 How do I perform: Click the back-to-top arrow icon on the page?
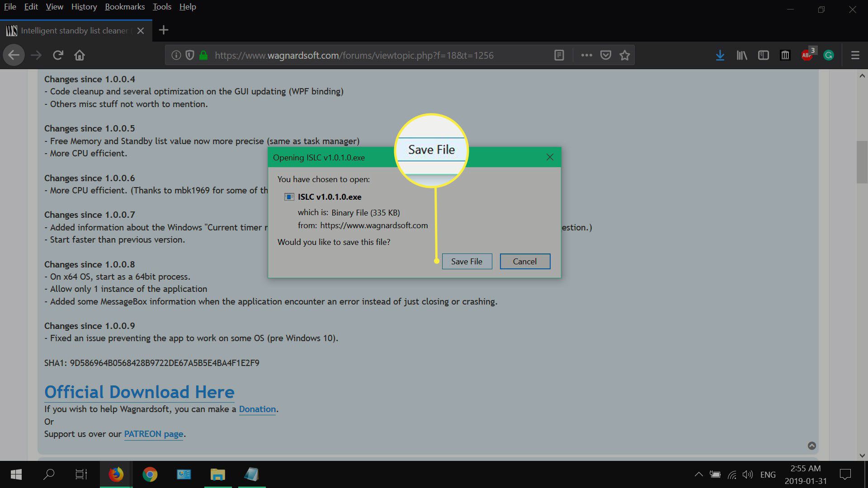812,446
